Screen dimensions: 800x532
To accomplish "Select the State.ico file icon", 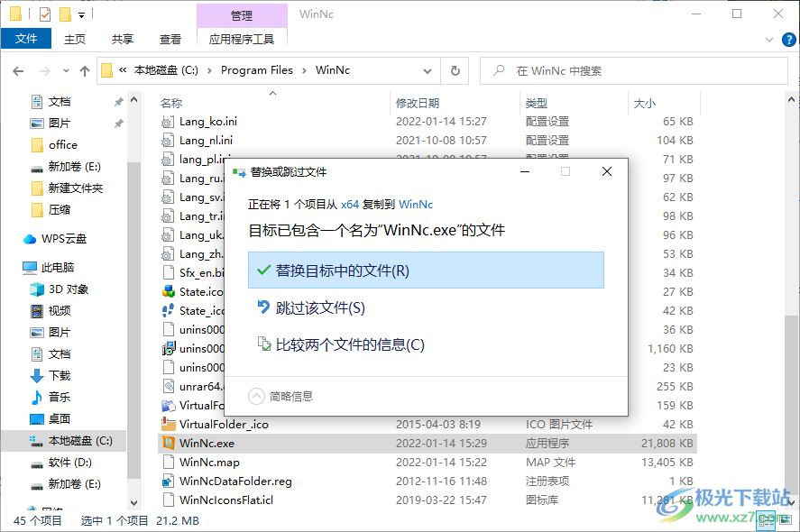I will point(168,292).
